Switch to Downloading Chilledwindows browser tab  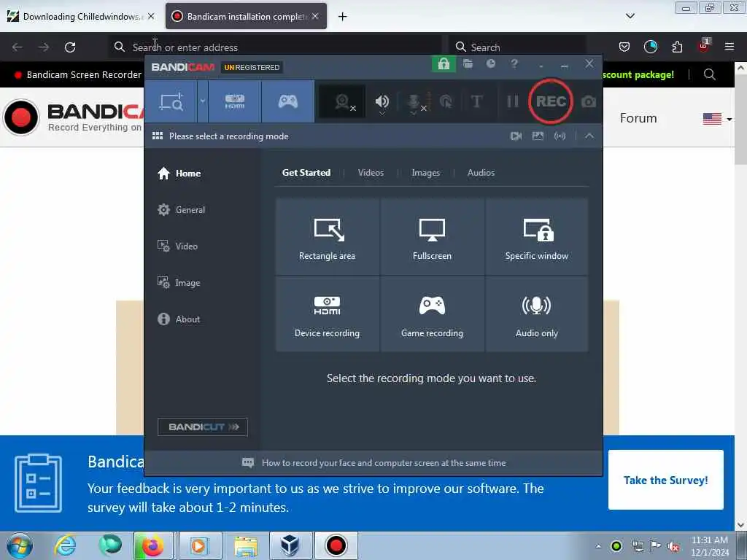tap(81, 17)
